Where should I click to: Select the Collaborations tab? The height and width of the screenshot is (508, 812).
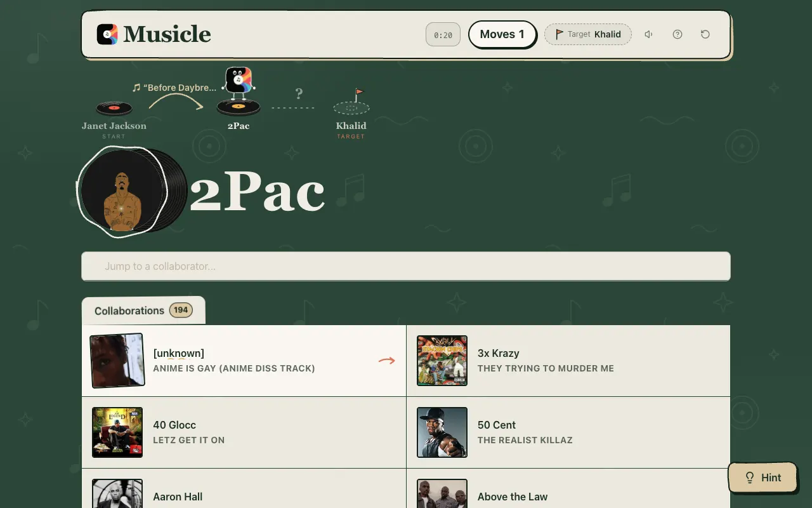pyautogui.click(x=143, y=311)
